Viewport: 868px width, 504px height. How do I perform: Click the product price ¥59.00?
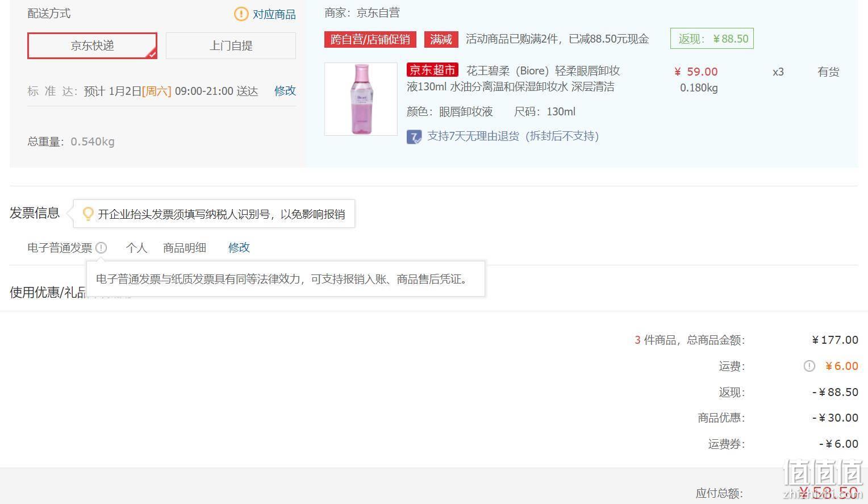pos(696,72)
